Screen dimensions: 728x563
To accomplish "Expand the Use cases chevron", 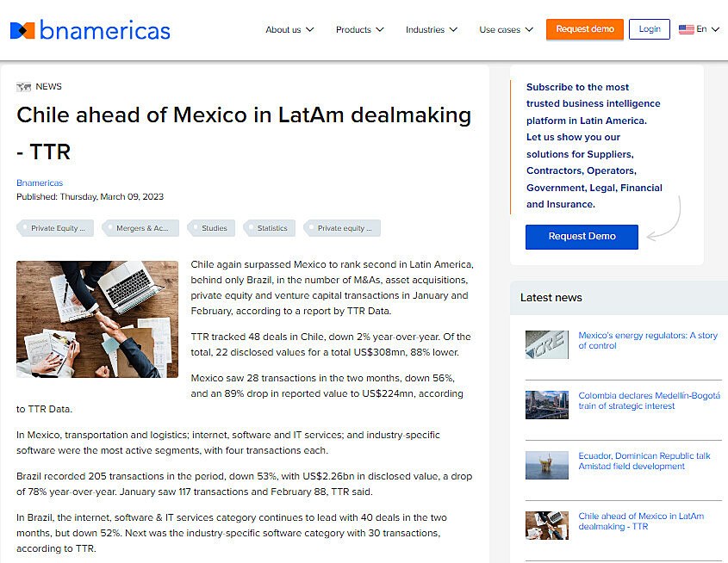I will pyautogui.click(x=529, y=29).
